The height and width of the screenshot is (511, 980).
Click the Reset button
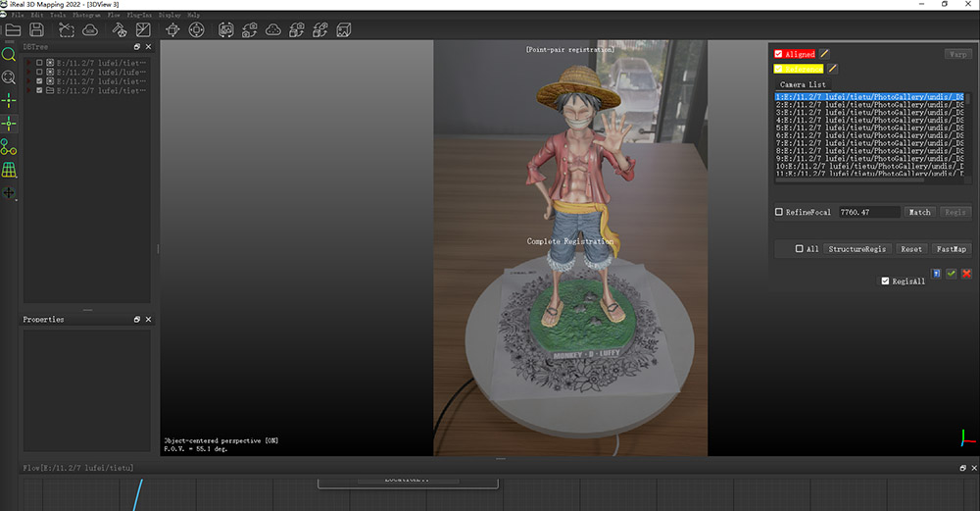click(x=911, y=249)
